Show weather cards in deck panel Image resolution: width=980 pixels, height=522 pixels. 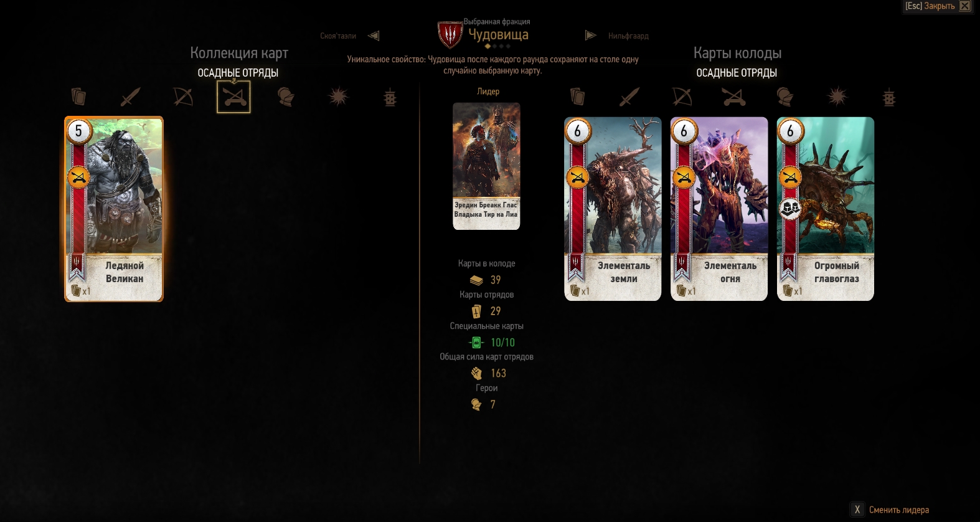click(837, 97)
